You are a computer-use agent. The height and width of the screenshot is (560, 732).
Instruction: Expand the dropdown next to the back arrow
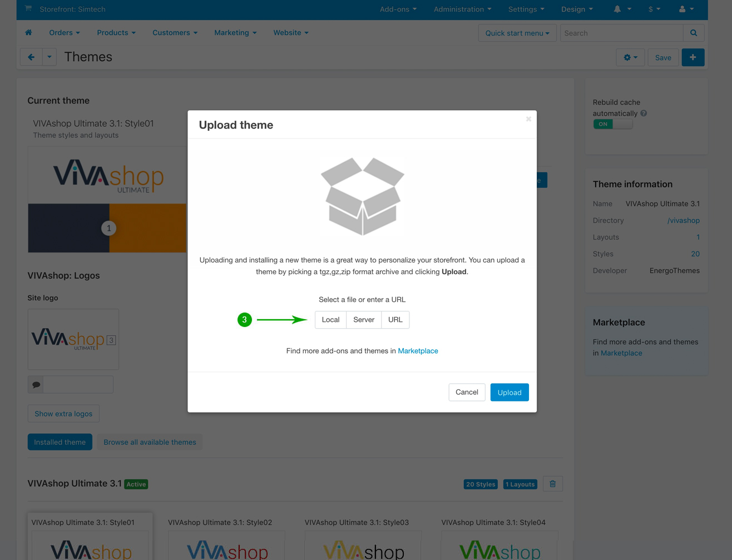(50, 57)
